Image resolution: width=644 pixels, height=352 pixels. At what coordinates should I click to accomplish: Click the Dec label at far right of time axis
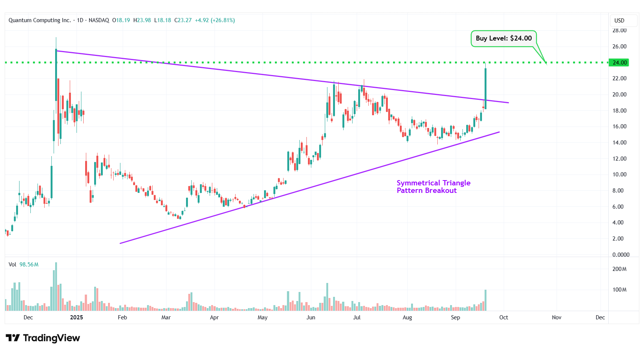pos(600,317)
